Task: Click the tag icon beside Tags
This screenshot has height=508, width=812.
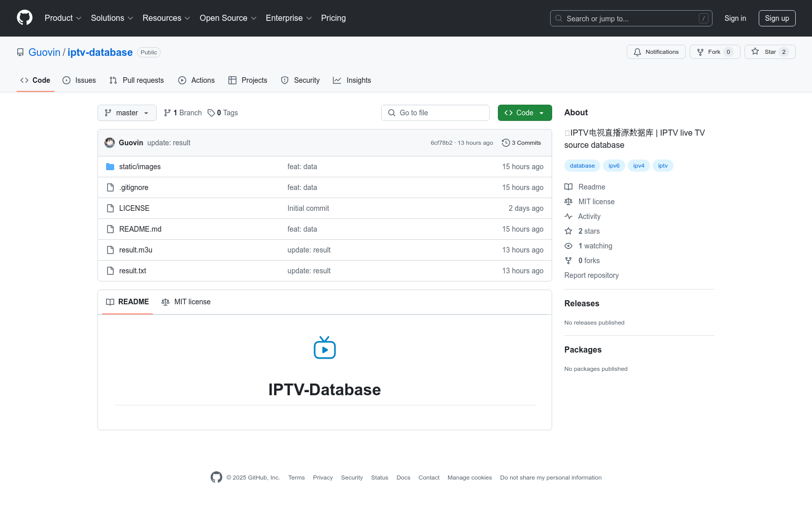Action: click(x=211, y=113)
